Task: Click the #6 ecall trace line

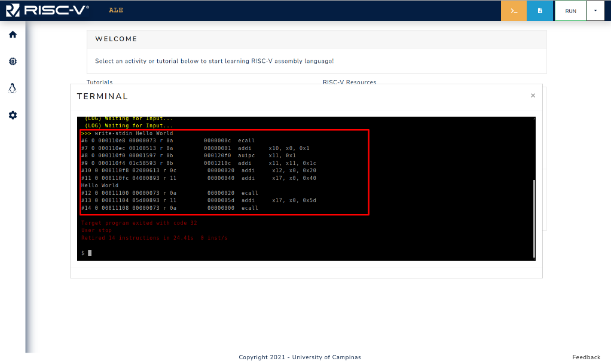Action: point(167,140)
